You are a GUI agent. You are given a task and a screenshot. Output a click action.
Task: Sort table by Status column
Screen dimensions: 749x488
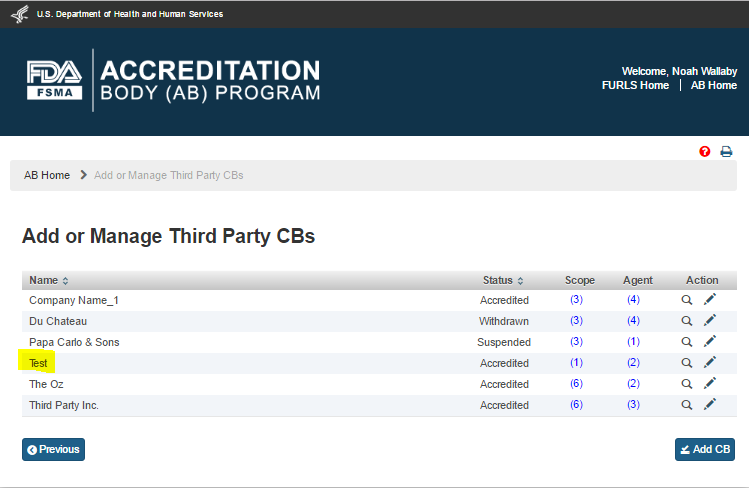coord(503,281)
